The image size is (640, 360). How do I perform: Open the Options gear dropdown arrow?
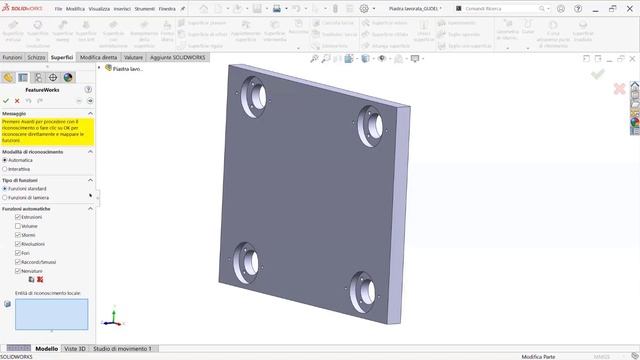[374, 9]
